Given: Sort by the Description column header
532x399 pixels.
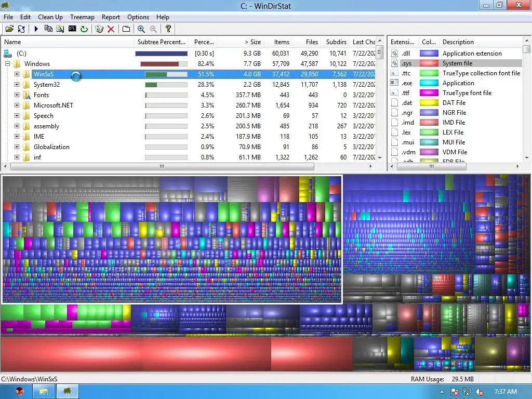Looking at the screenshot, I should coord(481,42).
